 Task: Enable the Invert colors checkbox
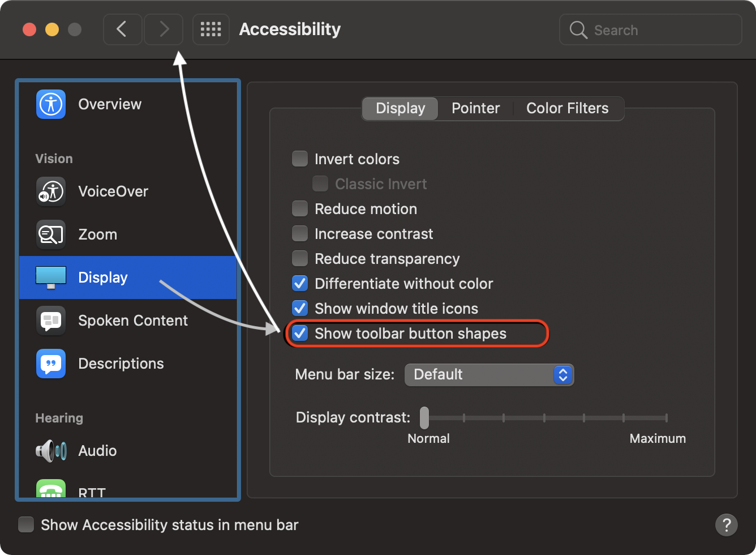pyautogui.click(x=300, y=159)
